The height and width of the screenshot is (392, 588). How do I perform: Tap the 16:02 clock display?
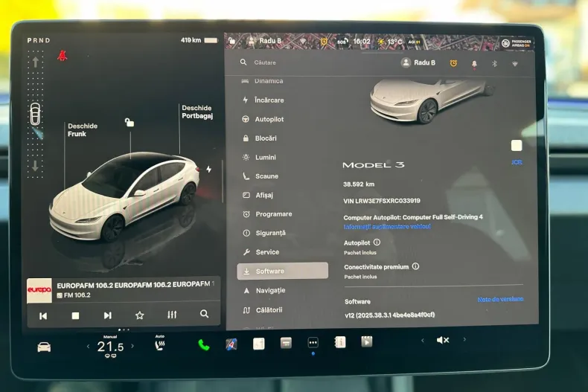point(362,41)
